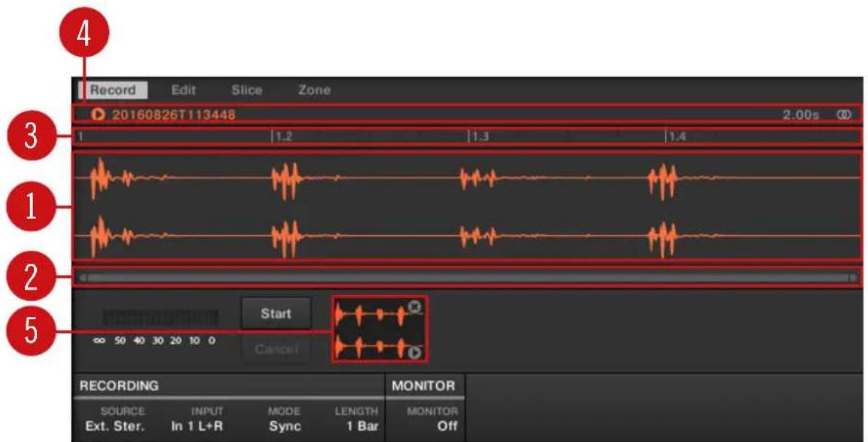The width and height of the screenshot is (868, 442).
Task: Change the INPUT value In 1 L+R
Action: tap(196, 426)
